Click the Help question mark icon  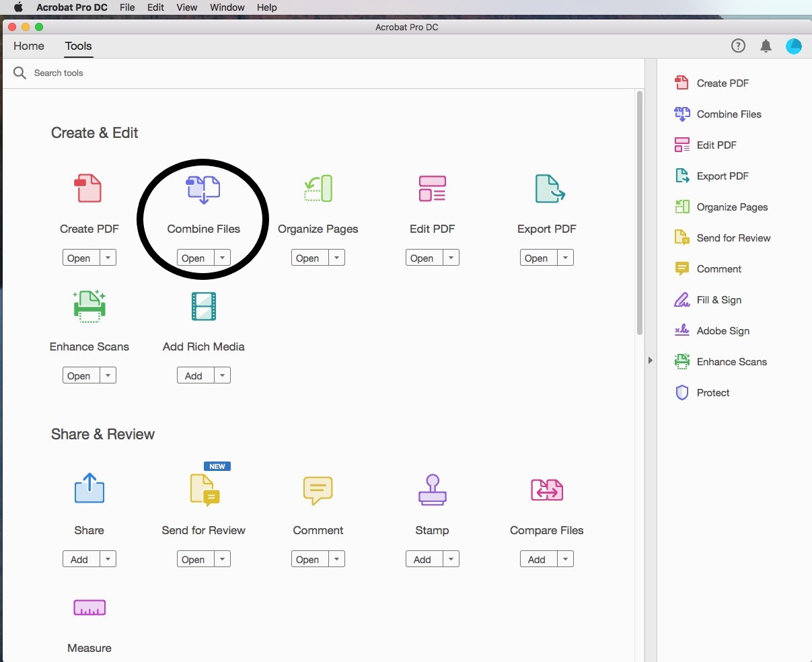coord(738,46)
